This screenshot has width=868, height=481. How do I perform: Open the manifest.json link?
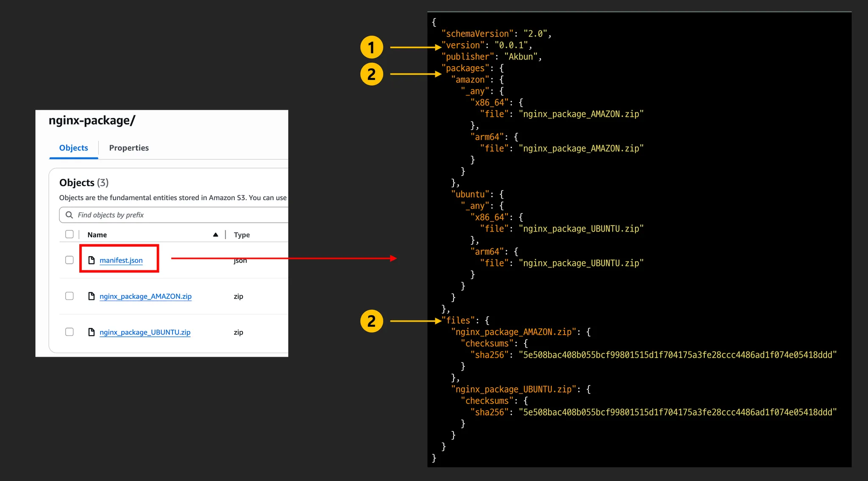pos(121,260)
